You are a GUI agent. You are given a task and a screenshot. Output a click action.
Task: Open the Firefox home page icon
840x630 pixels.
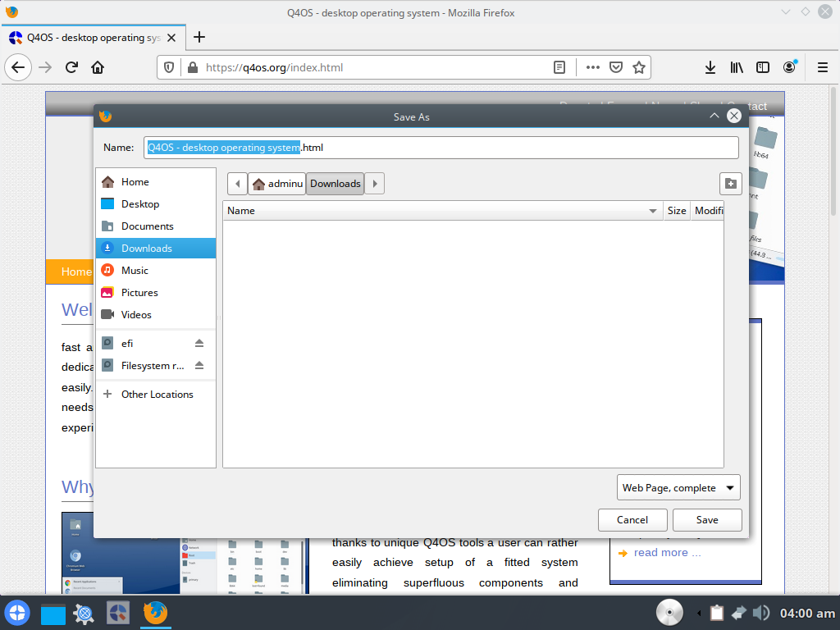[98, 67]
